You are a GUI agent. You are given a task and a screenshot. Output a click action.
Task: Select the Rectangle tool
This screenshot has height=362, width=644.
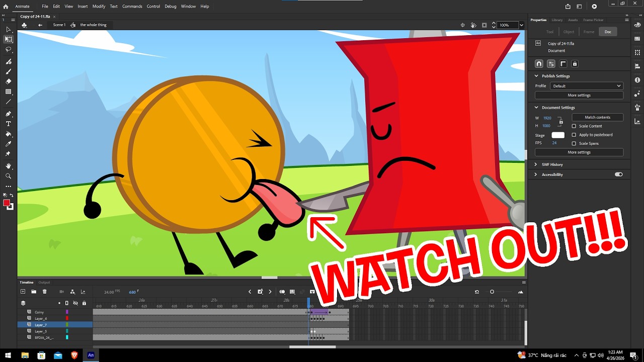8,92
